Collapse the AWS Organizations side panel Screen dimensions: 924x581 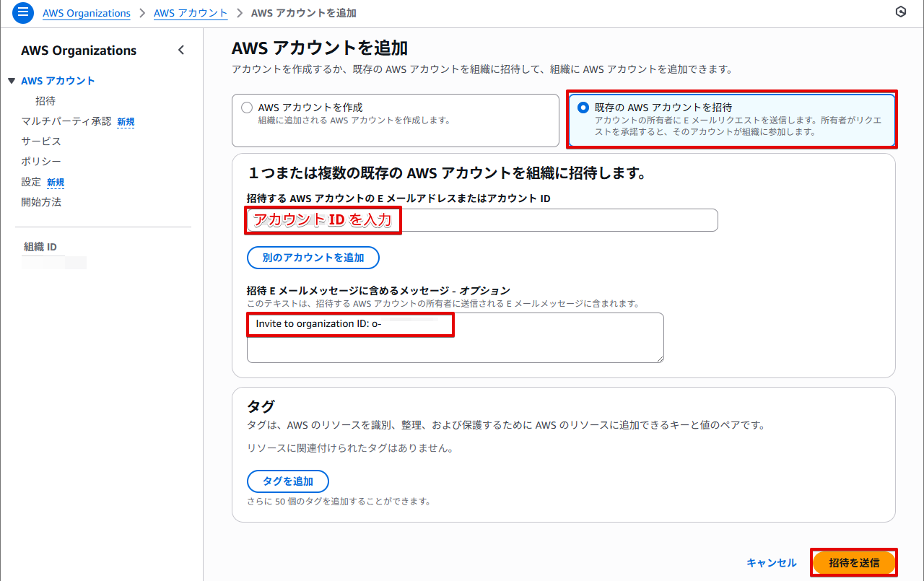181,51
